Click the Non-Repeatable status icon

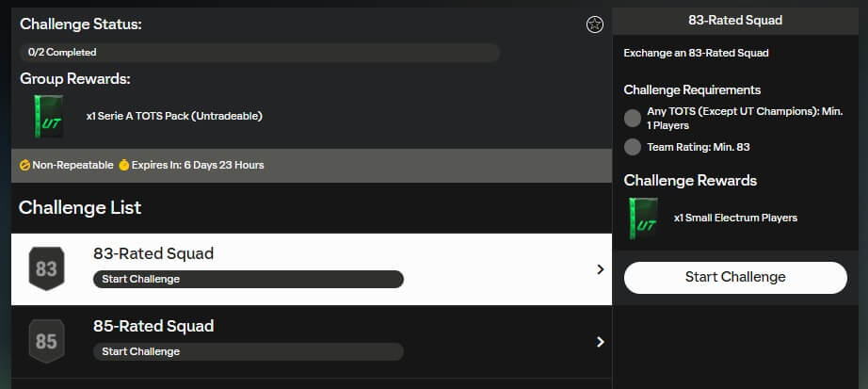(25, 165)
